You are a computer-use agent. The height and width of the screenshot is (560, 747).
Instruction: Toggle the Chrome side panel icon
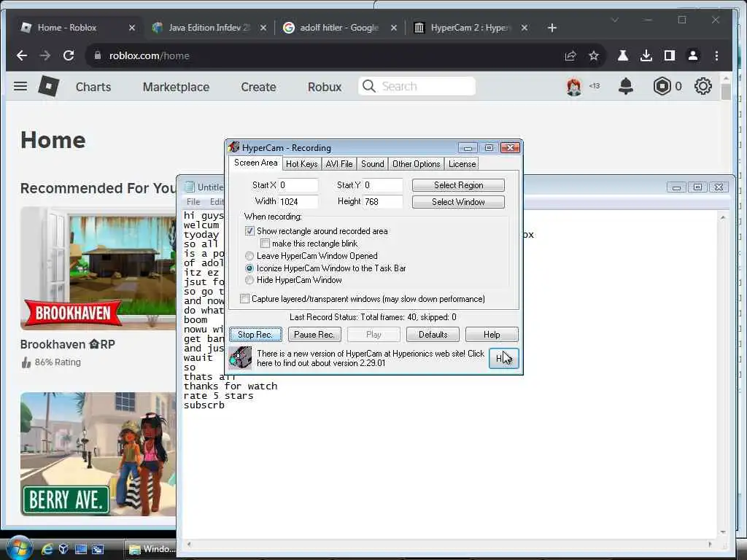[670, 55]
